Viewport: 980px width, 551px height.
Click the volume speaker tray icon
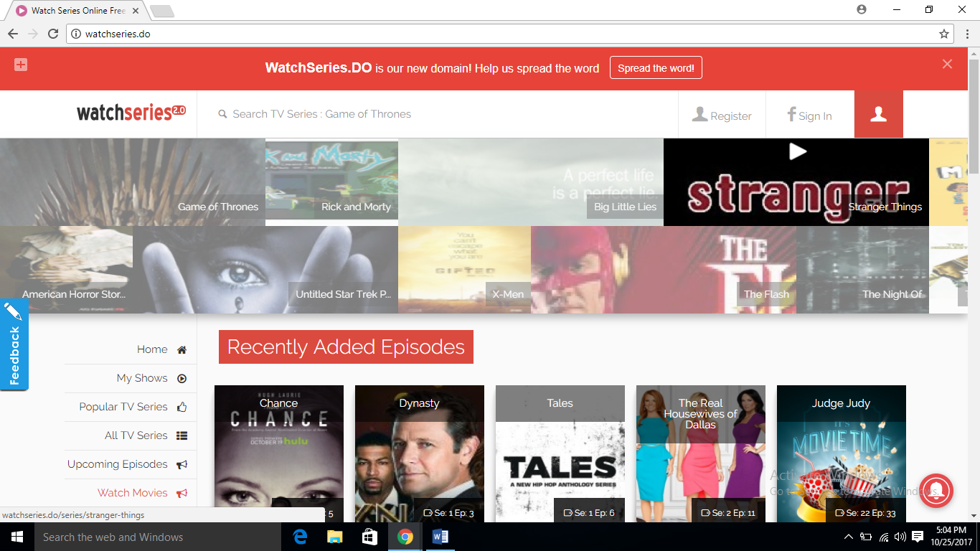900,537
